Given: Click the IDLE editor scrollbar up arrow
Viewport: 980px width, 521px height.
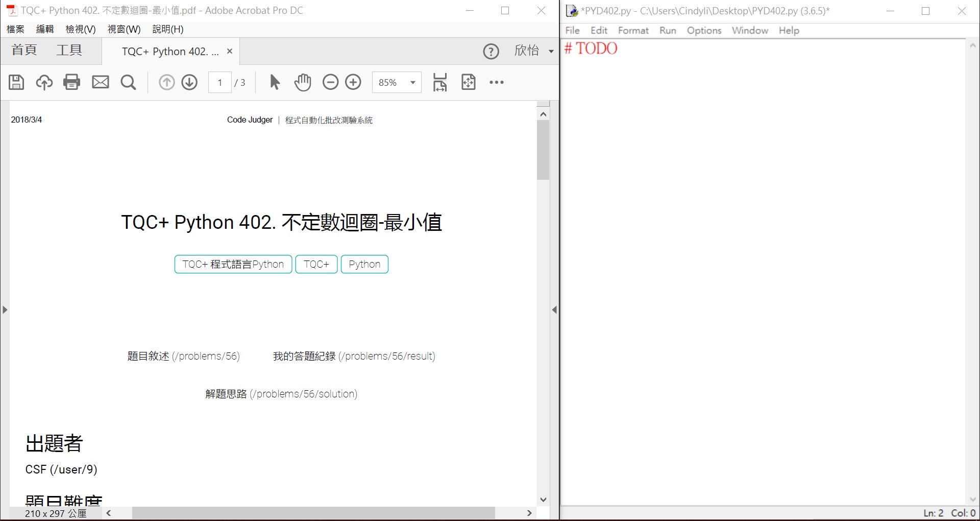Looking at the screenshot, I should point(972,45).
